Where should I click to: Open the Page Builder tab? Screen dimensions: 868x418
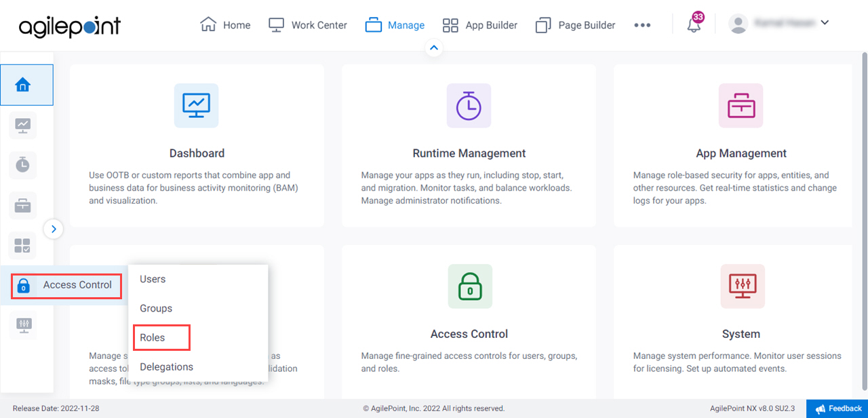click(x=575, y=25)
